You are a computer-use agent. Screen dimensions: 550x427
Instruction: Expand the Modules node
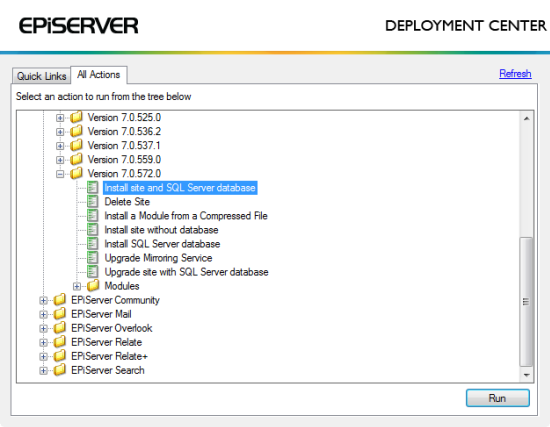(x=77, y=286)
